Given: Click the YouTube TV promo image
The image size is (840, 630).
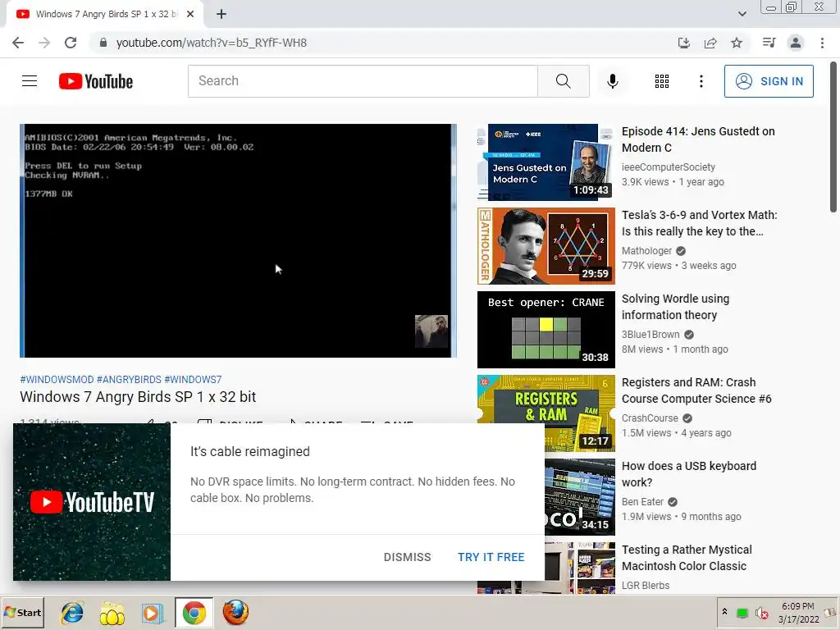Looking at the screenshot, I should [92, 502].
